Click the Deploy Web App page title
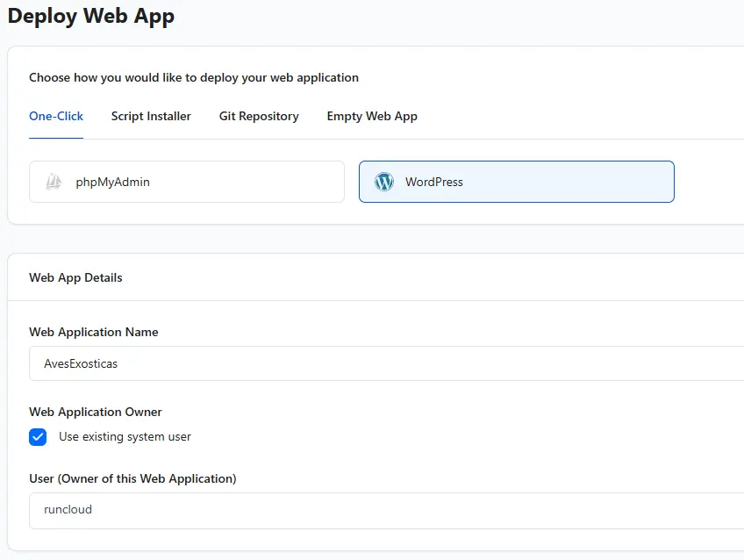744x560 pixels. click(91, 16)
